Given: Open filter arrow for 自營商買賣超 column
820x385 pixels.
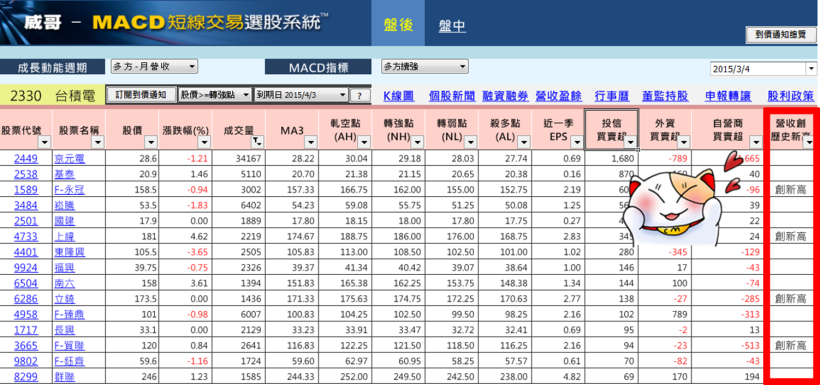Looking at the screenshot, I should click(x=756, y=142).
